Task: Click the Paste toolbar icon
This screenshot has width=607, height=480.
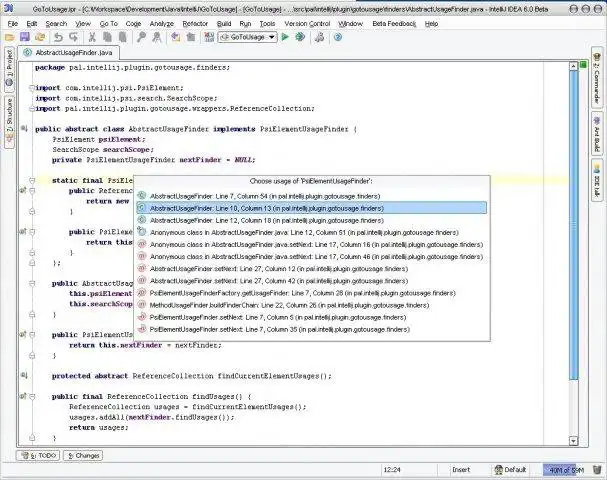Action: pyautogui.click(x=122, y=37)
